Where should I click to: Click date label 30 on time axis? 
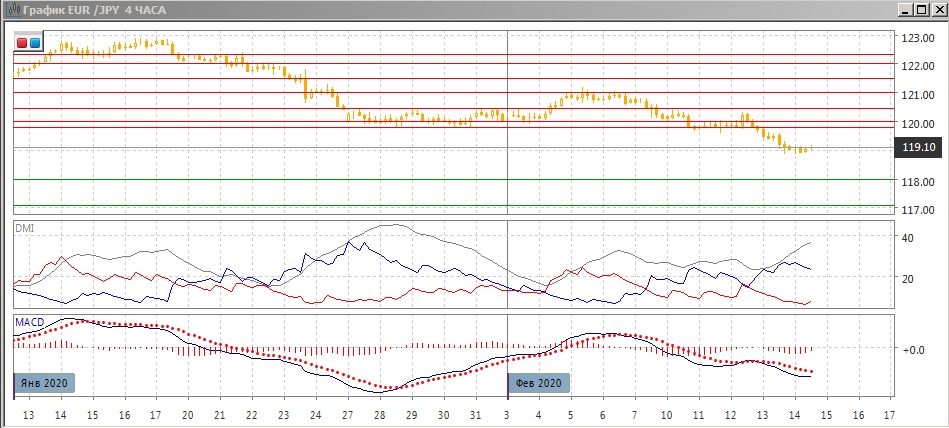(x=444, y=415)
